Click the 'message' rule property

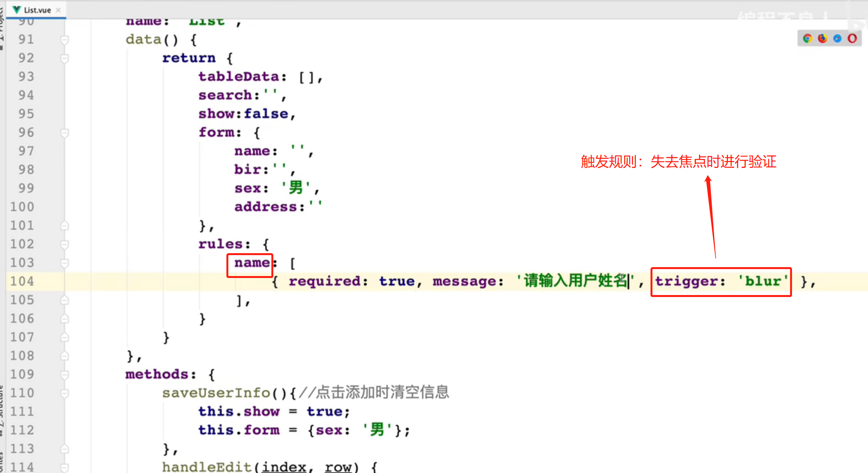(x=464, y=281)
